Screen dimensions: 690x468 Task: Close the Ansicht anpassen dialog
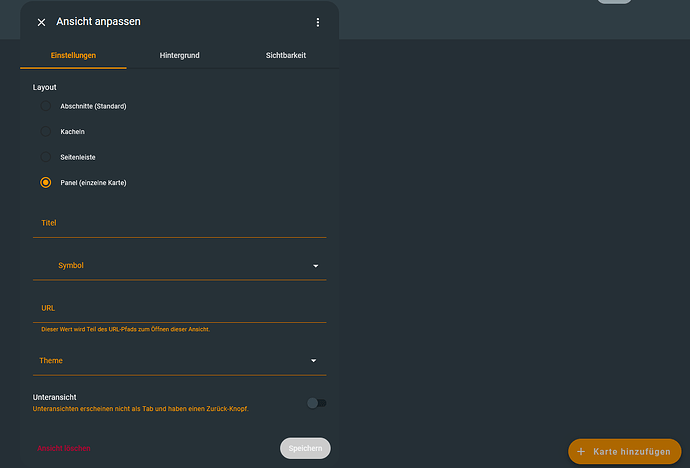(41, 22)
